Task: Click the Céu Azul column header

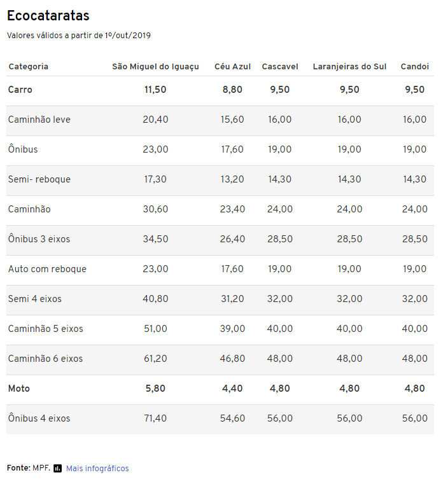Action: click(233, 66)
